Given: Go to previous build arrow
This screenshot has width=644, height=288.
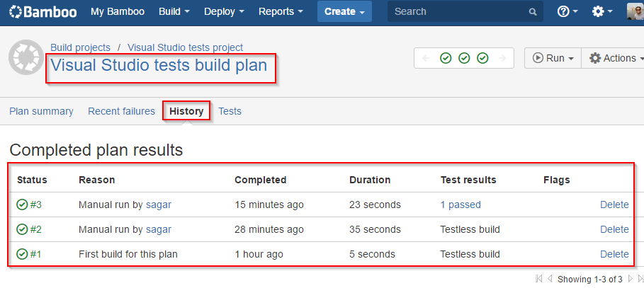Looking at the screenshot, I should point(426,58).
